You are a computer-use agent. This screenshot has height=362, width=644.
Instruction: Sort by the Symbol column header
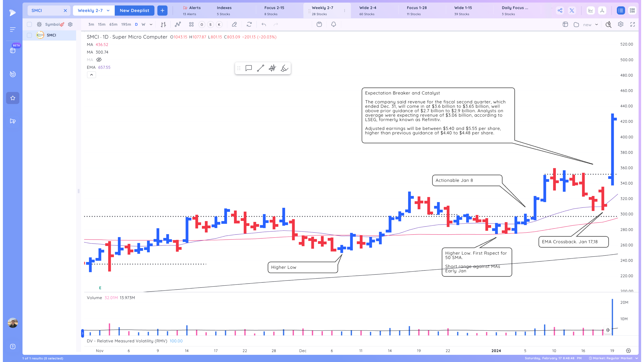coord(52,24)
